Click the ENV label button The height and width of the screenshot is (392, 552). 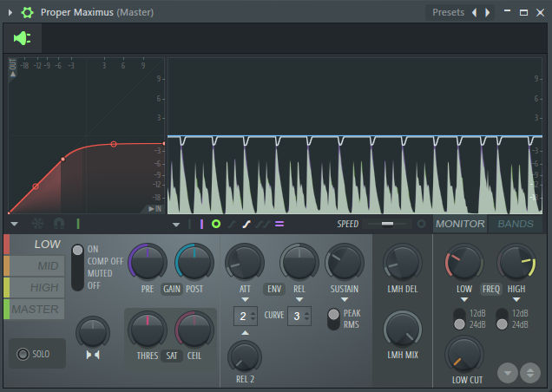pos(274,289)
